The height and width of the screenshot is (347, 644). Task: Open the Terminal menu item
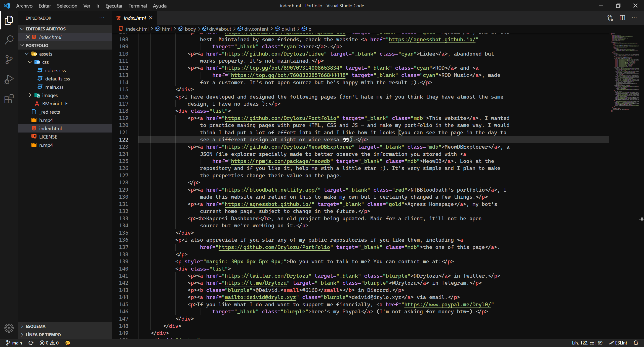138,6
